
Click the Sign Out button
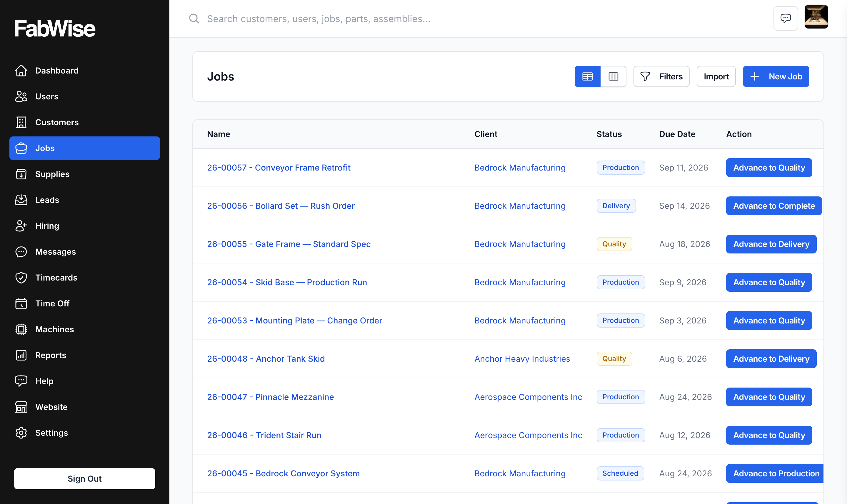point(85,478)
